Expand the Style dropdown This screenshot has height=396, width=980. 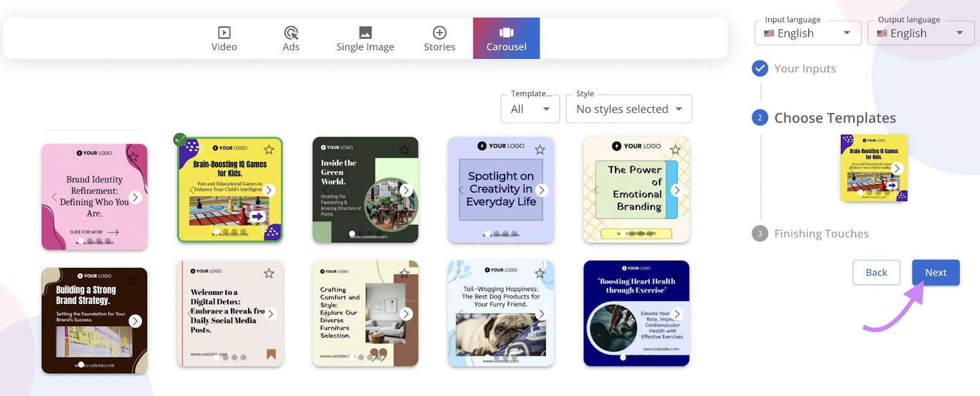[x=628, y=109]
